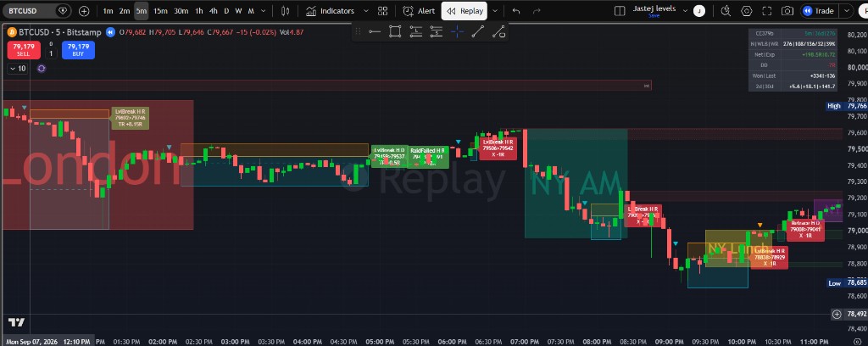Click the plus icon beside 78,492 price
The height and width of the screenshot is (346, 868).
point(837,314)
